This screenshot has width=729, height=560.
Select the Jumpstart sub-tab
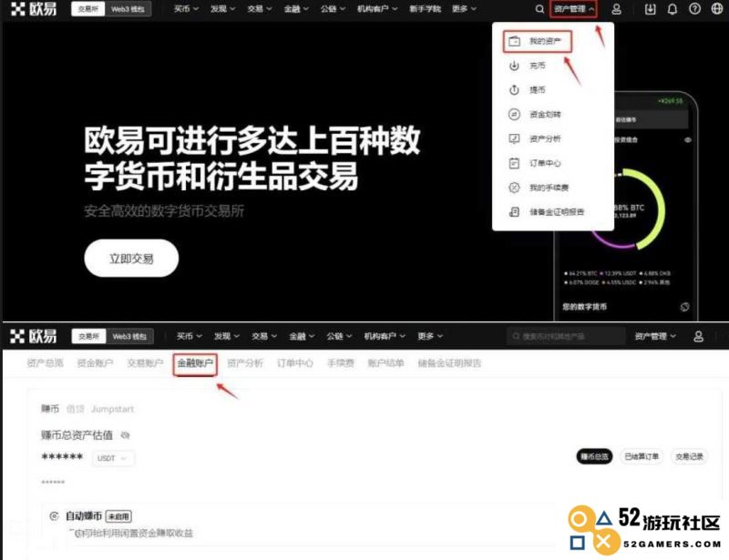[112, 409]
